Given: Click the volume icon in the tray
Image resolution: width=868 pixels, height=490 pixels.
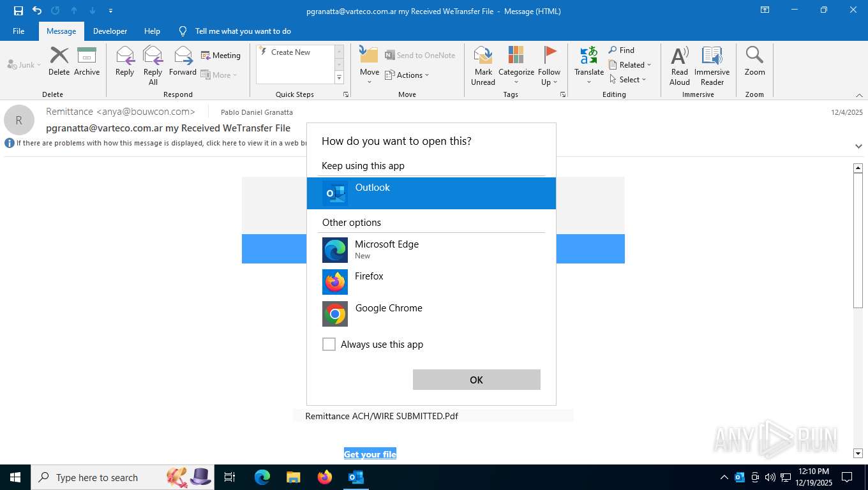Looking at the screenshot, I should click(x=770, y=477).
